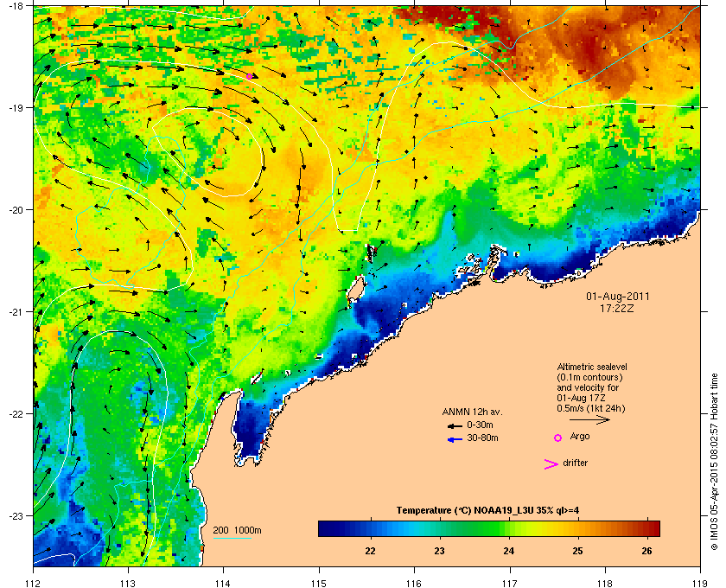This screenshot has height=588, width=726.
Task: Click the latitude axis label -20
Action: coord(16,210)
